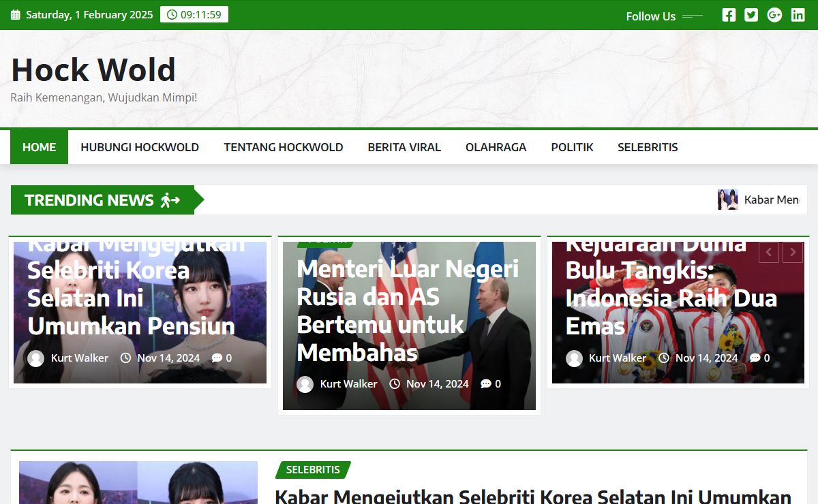The width and height of the screenshot is (818, 504).
Task: Click the green SELEBRITIS category tag
Action: click(x=313, y=470)
